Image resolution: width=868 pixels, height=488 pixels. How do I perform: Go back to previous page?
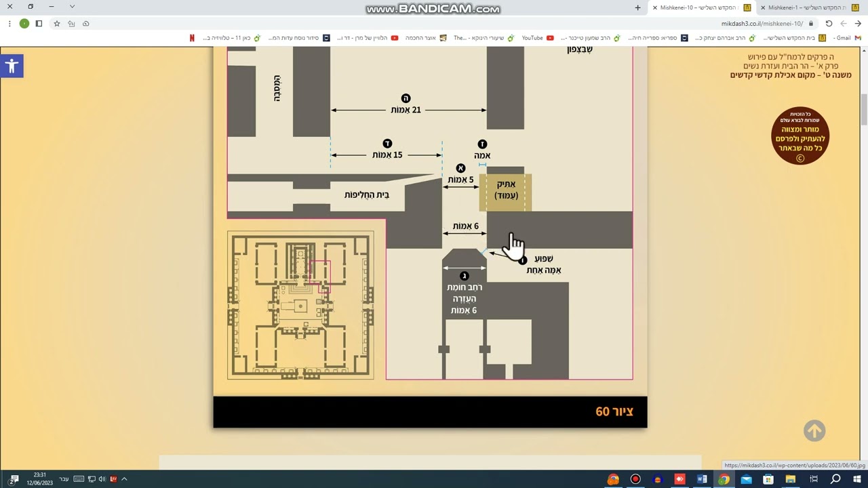coord(858,23)
